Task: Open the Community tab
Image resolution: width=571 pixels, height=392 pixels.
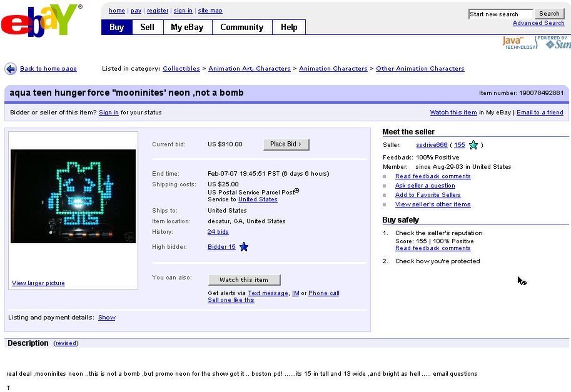Action: pos(241,28)
